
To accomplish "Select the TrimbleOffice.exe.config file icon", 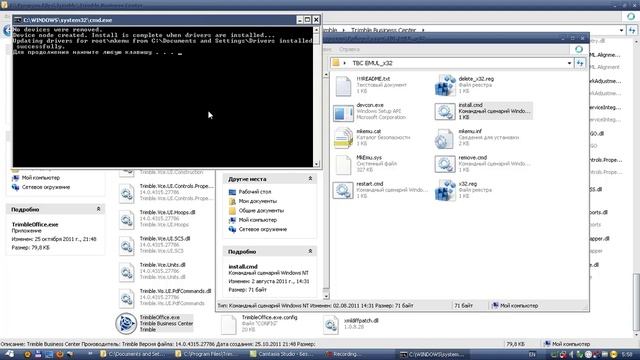I will [x=229, y=324].
